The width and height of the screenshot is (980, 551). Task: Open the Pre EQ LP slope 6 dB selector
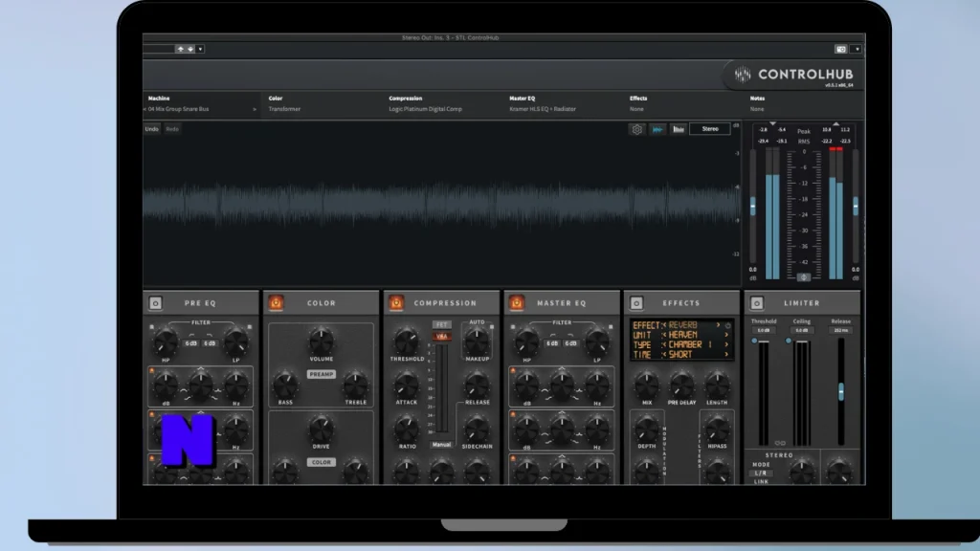click(210, 343)
